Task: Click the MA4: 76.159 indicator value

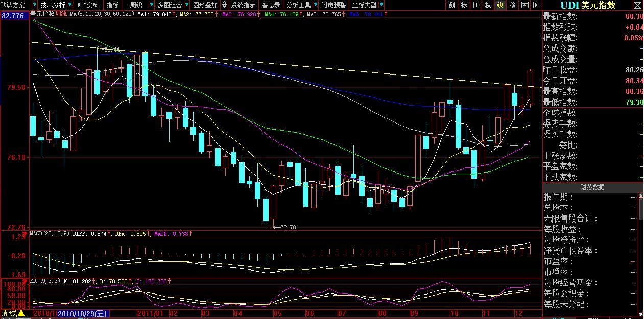Action: [x=282, y=15]
